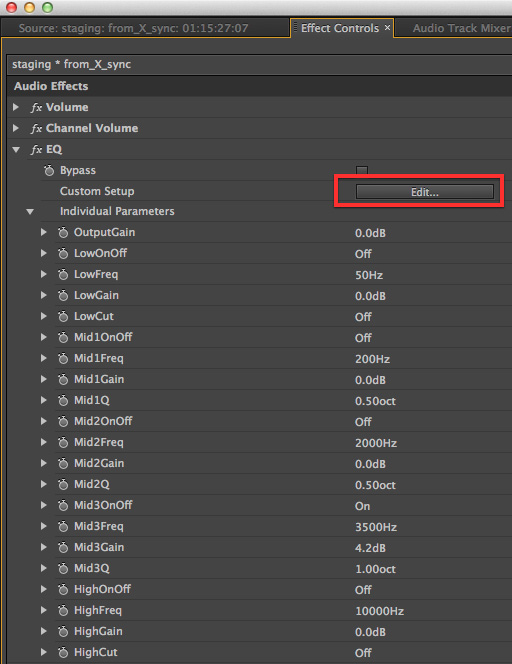Expand the Volume effect properties
This screenshot has width=512, height=664.
click(16, 107)
